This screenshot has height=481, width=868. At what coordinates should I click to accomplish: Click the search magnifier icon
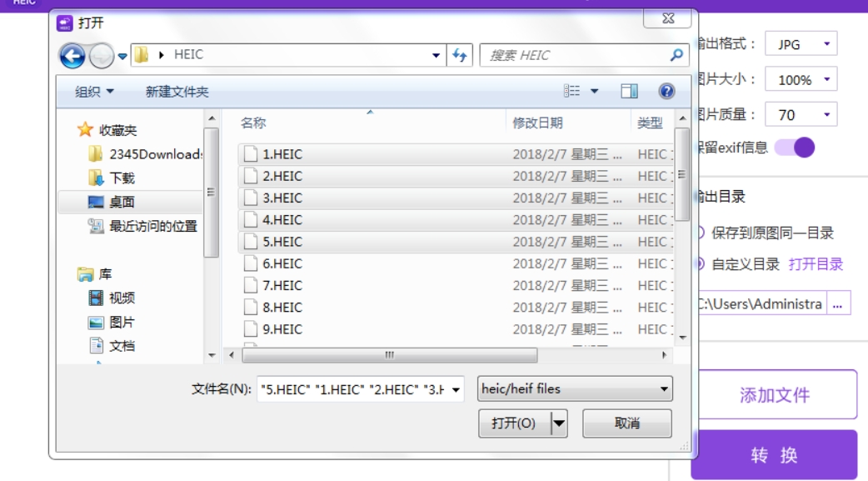click(676, 55)
